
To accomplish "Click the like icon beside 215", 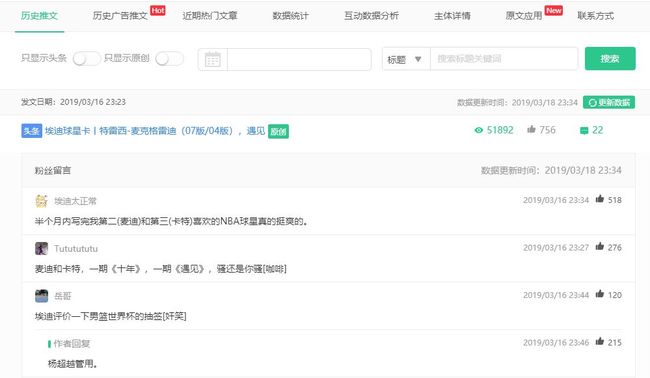I will pyautogui.click(x=599, y=342).
